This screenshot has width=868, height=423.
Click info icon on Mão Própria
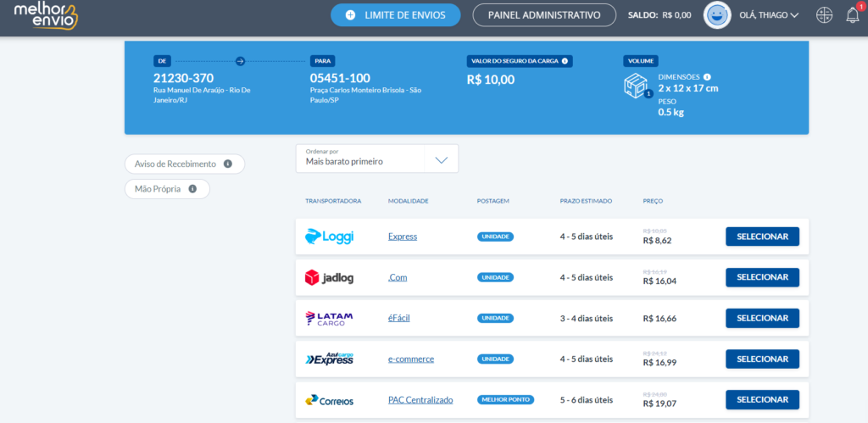pos(192,189)
